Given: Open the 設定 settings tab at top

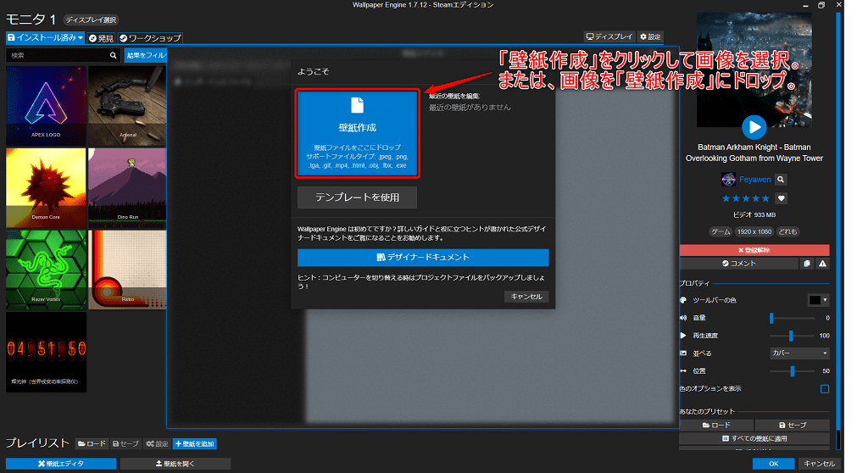Looking at the screenshot, I should click(x=650, y=36).
